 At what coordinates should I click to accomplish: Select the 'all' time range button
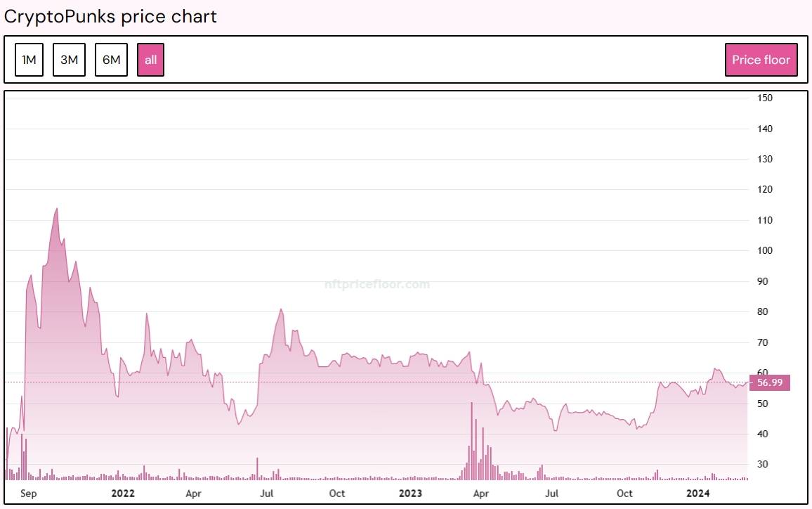(151, 60)
